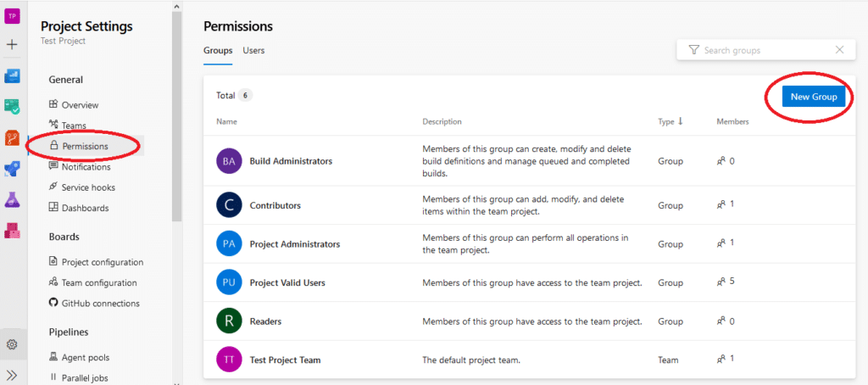Viewport: 868px width, 385px height.
Task: Click the BA avatar for Build Administrators
Action: (x=229, y=161)
